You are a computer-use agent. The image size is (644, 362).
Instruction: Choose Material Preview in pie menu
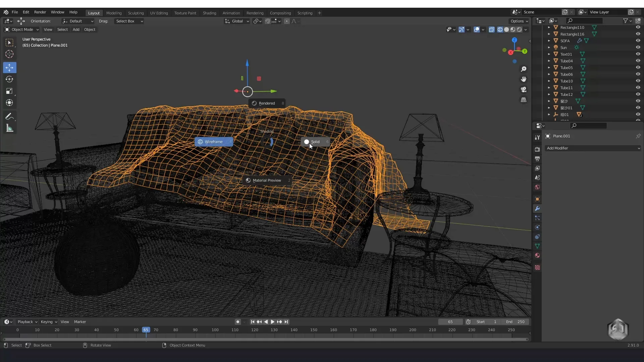(x=267, y=180)
